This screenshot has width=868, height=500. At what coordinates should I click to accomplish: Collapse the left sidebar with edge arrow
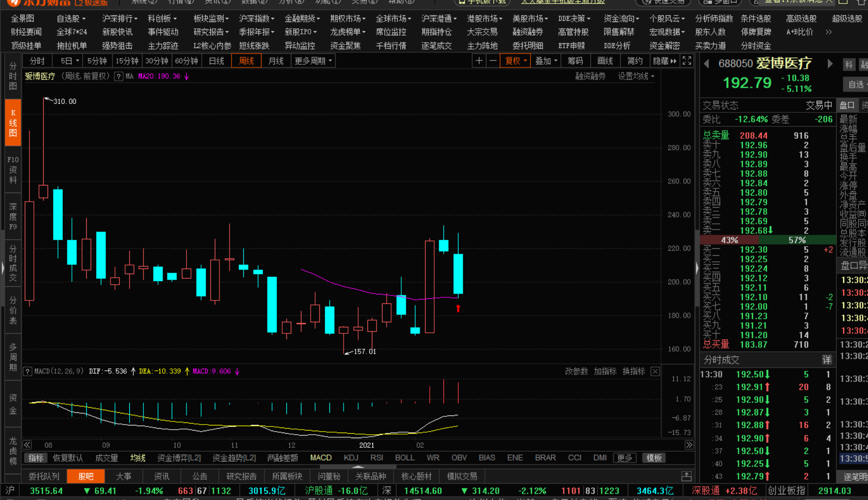coord(3,267)
